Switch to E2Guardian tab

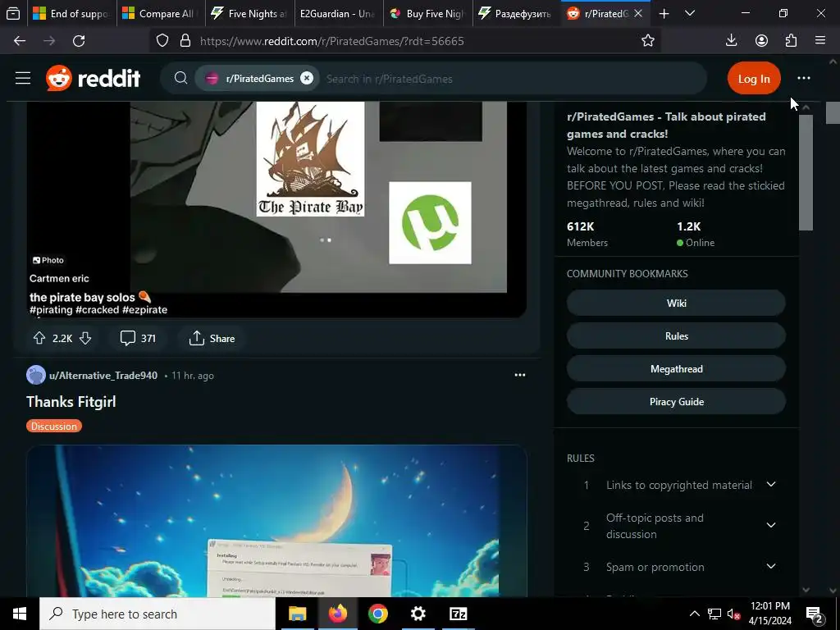pos(339,13)
